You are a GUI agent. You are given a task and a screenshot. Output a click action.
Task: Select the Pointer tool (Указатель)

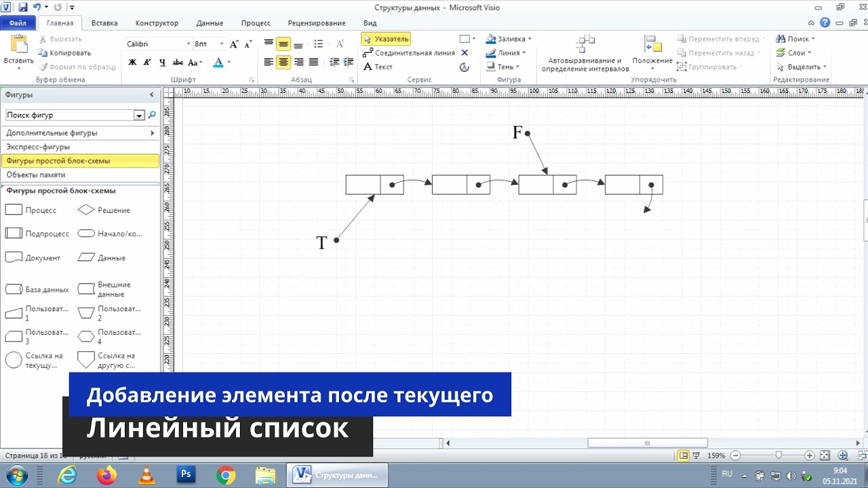[x=386, y=39]
